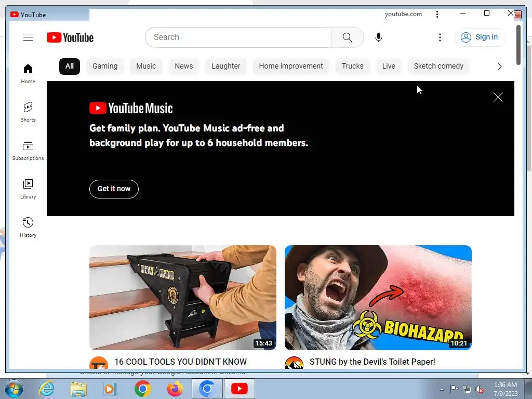Launch Internet Explorer from taskbar
532x399 pixels.
[46, 389]
